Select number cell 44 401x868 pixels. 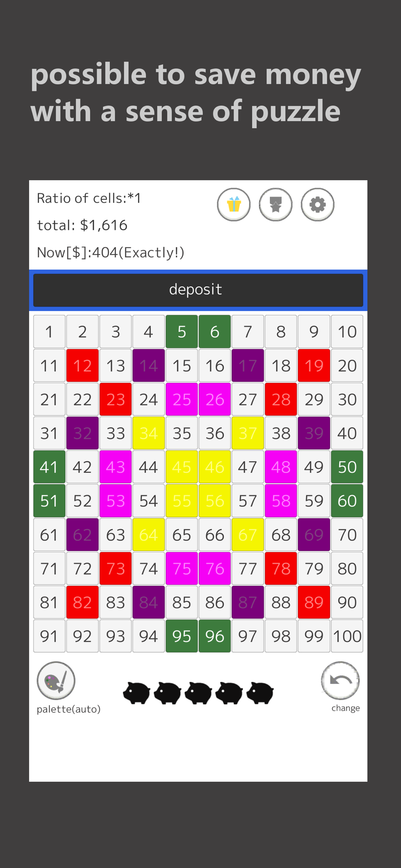pos(148,467)
